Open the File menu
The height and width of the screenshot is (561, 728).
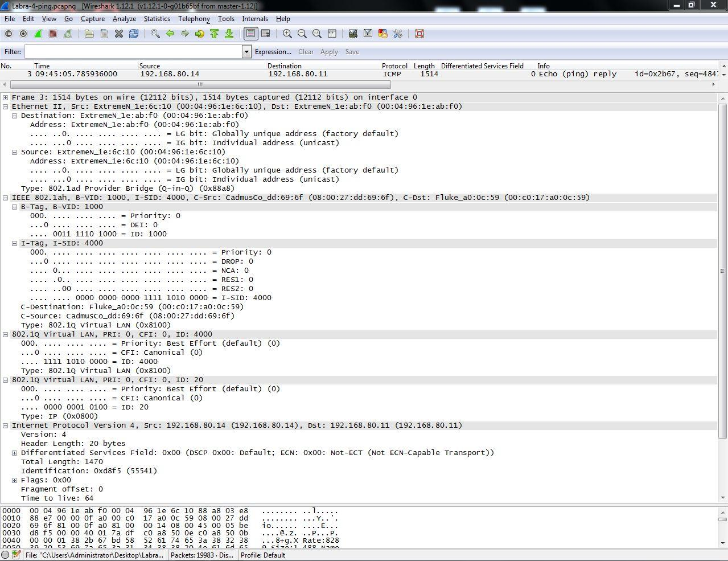pos(10,19)
